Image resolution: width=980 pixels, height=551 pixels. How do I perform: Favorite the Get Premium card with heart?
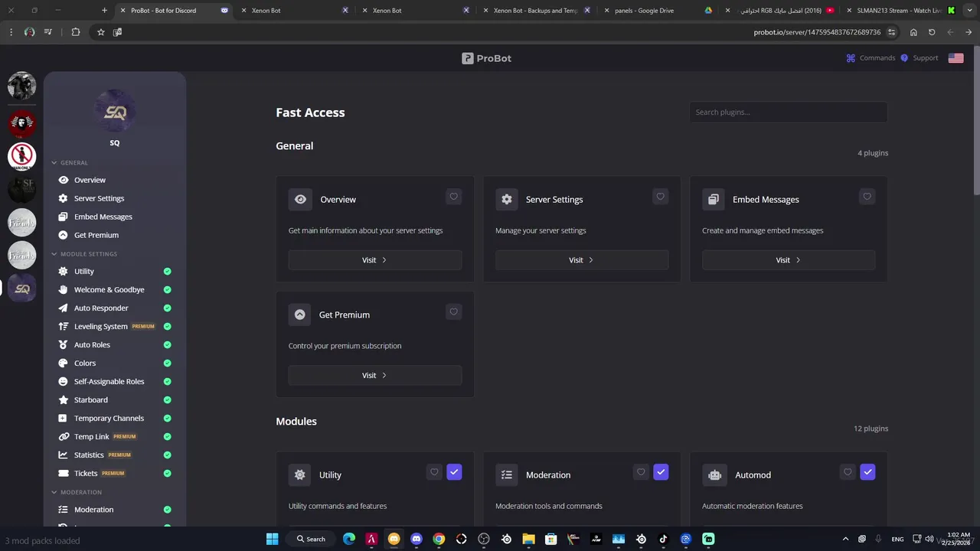[x=453, y=311]
